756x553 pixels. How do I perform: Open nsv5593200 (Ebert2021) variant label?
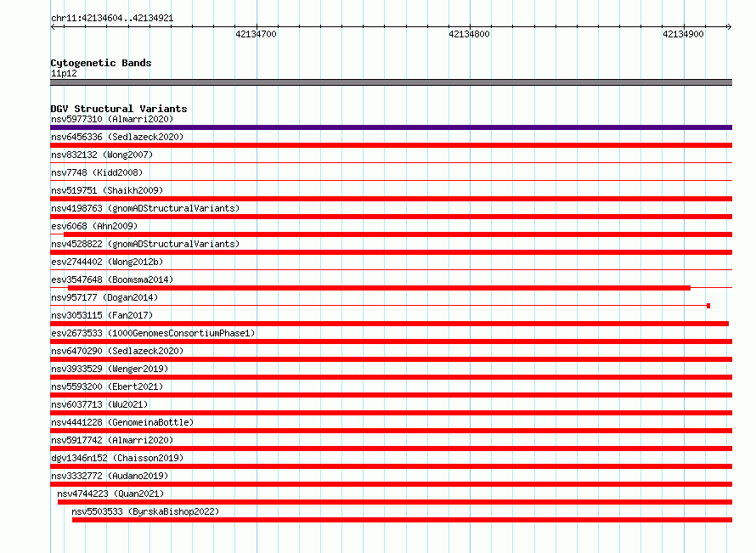[x=107, y=387]
